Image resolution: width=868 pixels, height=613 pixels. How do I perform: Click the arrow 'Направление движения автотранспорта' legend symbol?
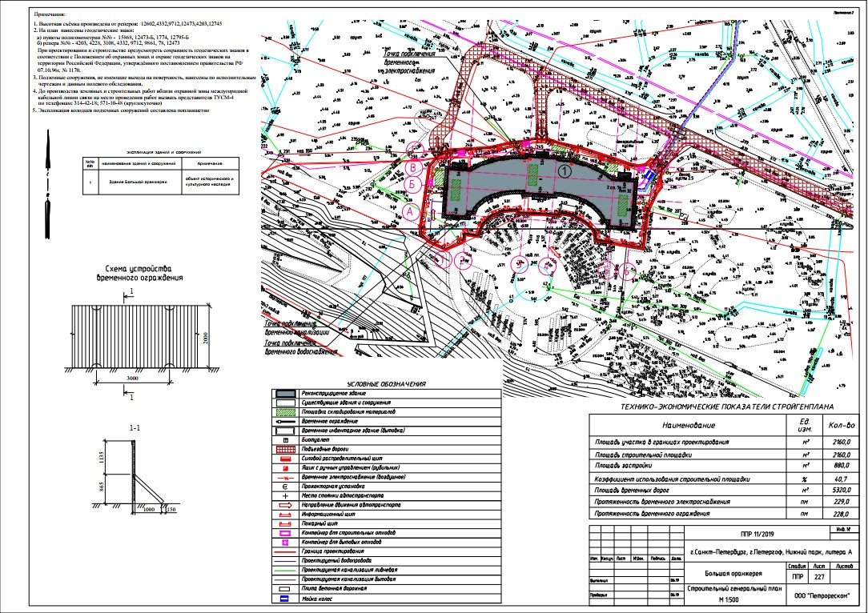(x=285, y=505)
